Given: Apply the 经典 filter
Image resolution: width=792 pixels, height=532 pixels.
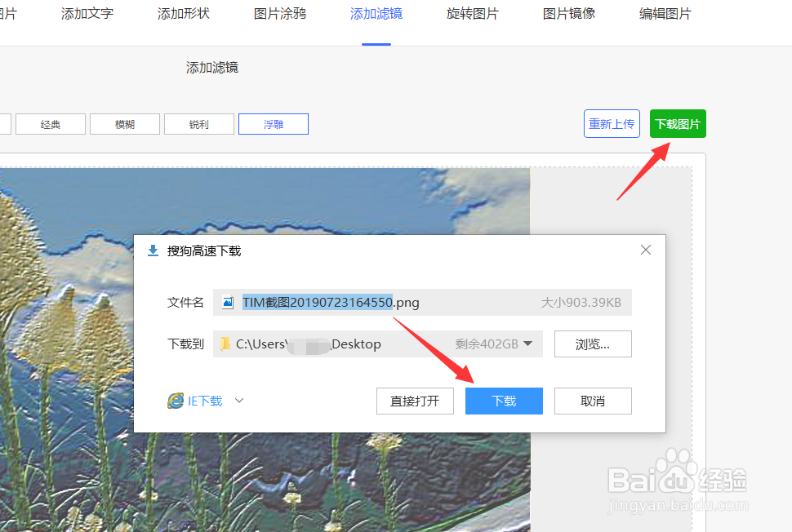Looking at the screenshot, I should tap(51, 124).
